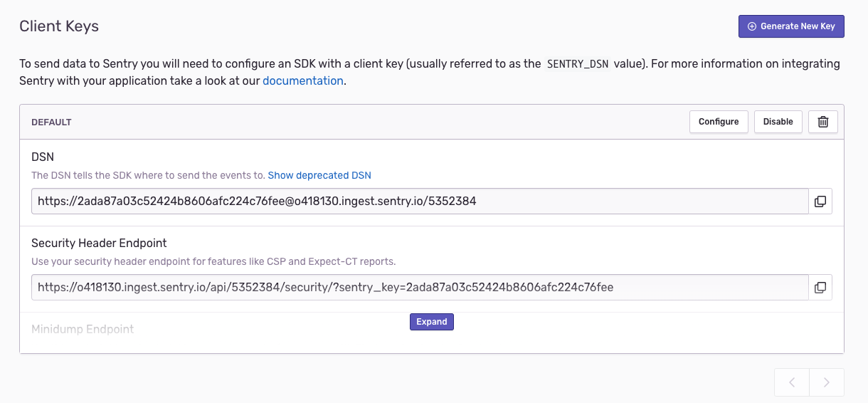Copy the DSN value to clipboard
The image size is (868, 403).
pyautogui.click(x=820, y=201)
